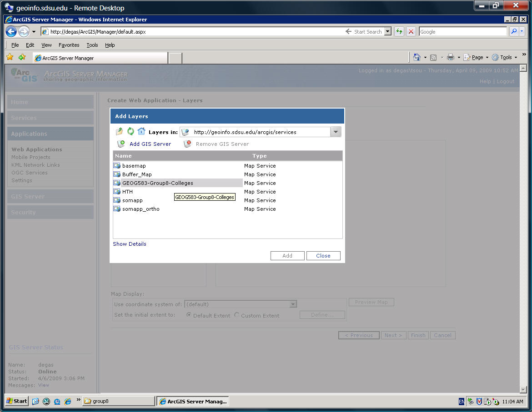Click the page scrollbar down arrow
Screen dimensions: 532x412
523,390
